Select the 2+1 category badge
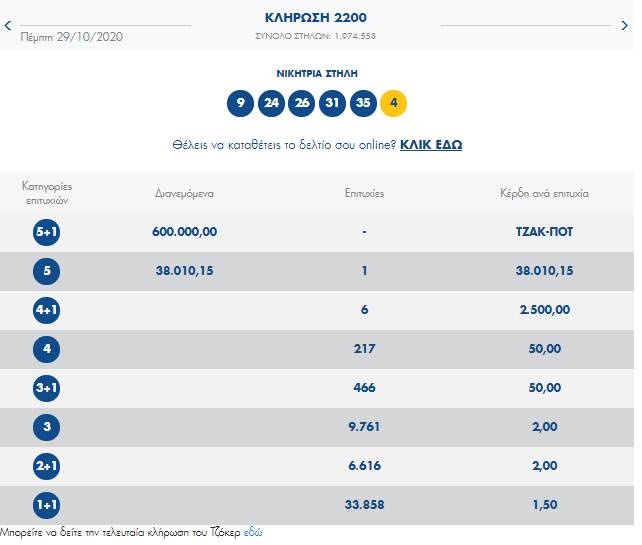 pos(47,466)
